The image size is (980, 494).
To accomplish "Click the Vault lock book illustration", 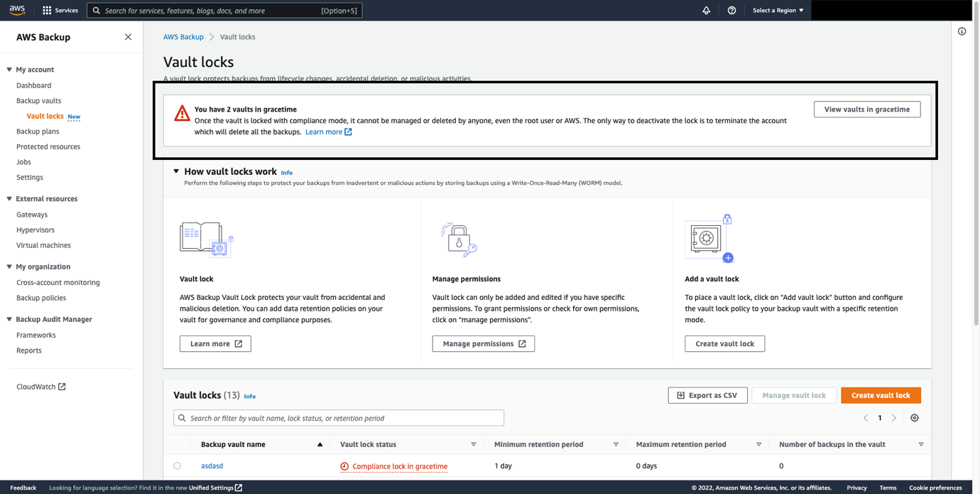I will (206, 239).
